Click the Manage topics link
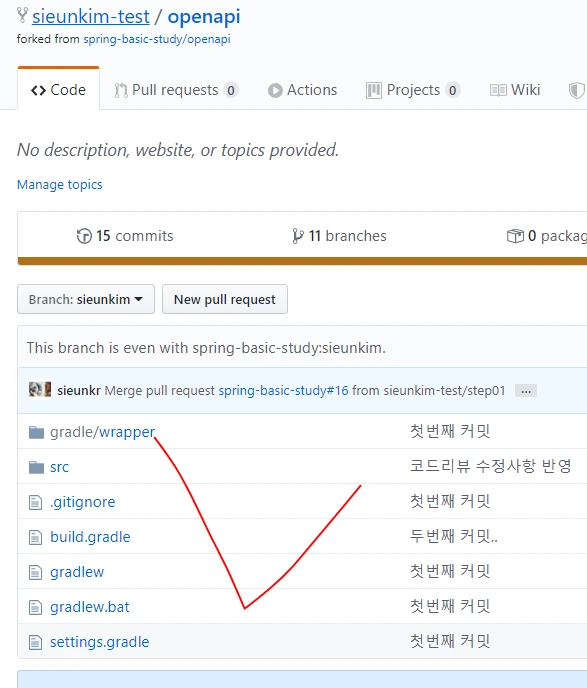 (x=60, y=185)
